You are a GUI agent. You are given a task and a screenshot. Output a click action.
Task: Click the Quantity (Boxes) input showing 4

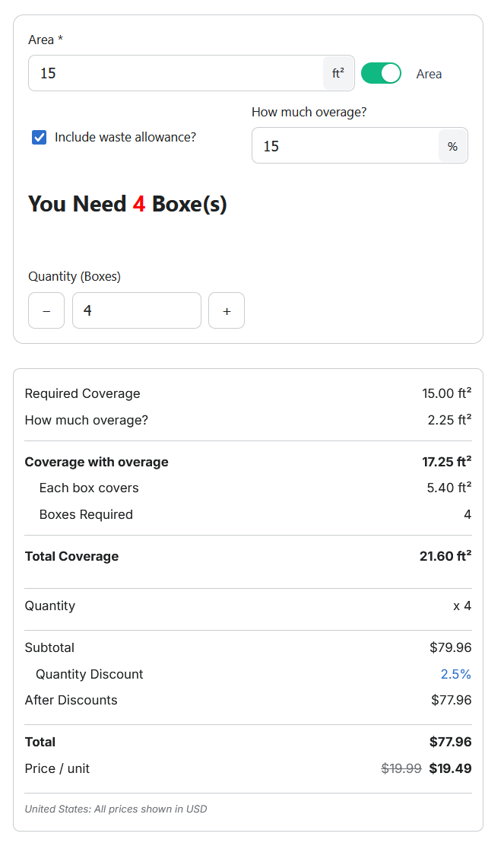[x=137, y=310]
